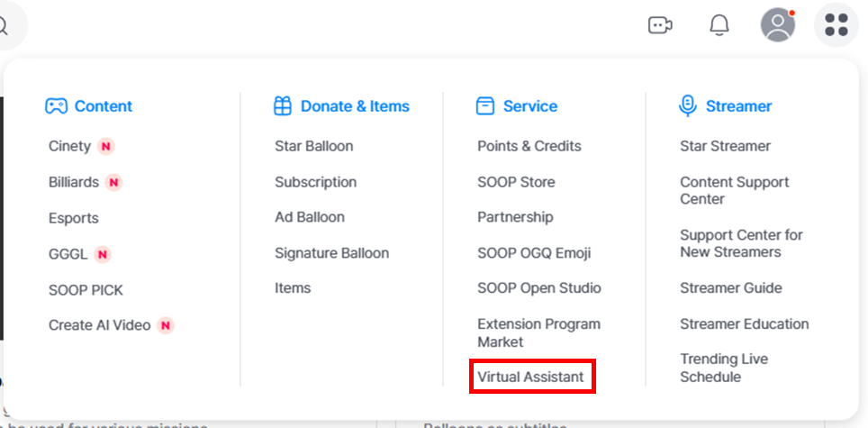Go to Cinety content page

(69, 146)
